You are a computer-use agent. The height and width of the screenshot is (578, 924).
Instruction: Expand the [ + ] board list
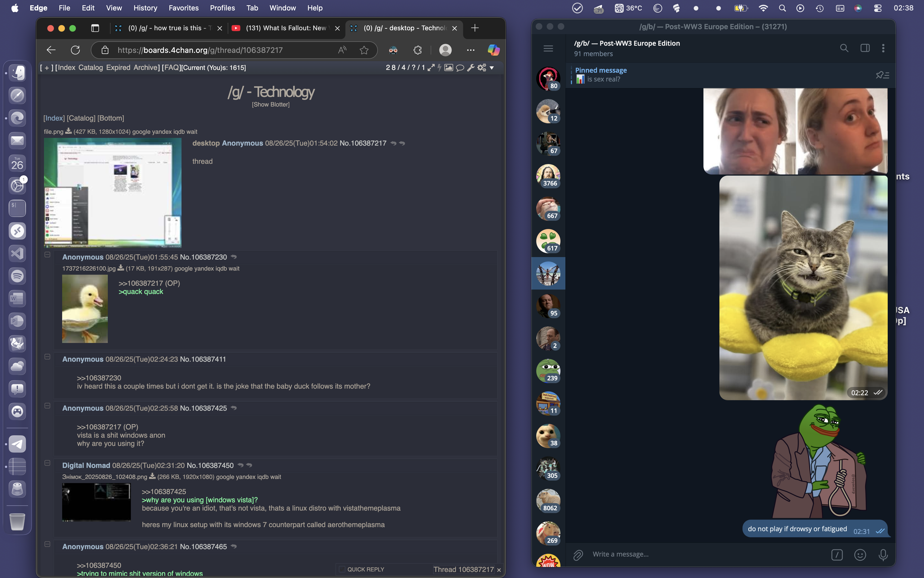46,68
